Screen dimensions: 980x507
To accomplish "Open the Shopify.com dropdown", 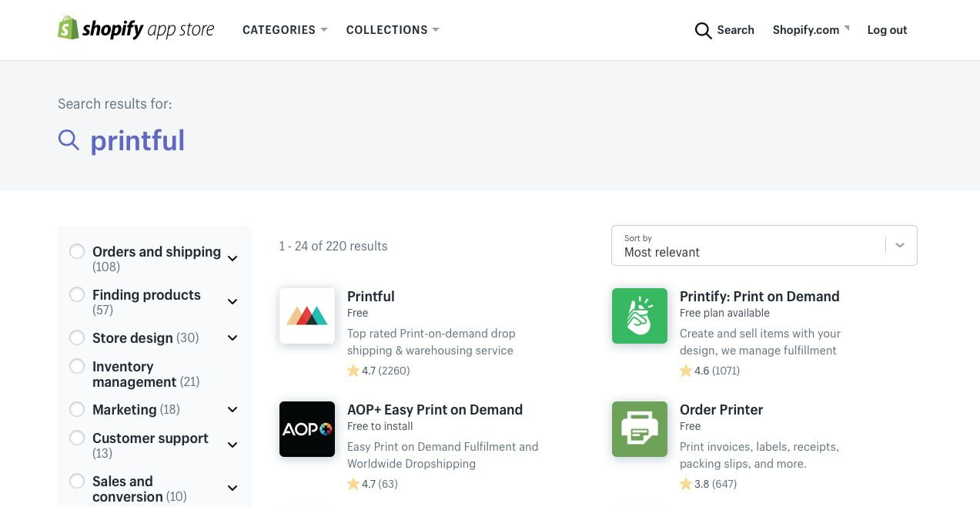I will 806,30.
